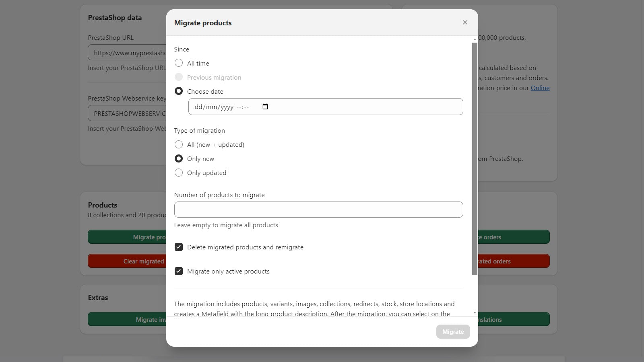The image size is (644, 362).
Task: Disable "Migrate only active products"
Action: (179, 271)
